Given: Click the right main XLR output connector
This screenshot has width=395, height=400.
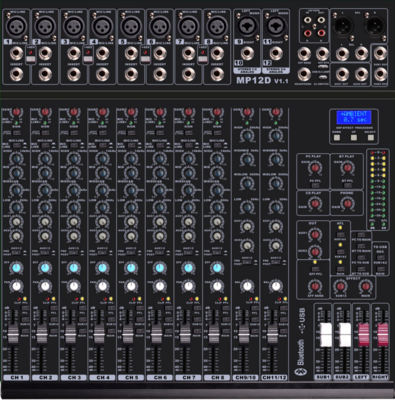Looking at the screenshot, I should click(x=374, y=26).
